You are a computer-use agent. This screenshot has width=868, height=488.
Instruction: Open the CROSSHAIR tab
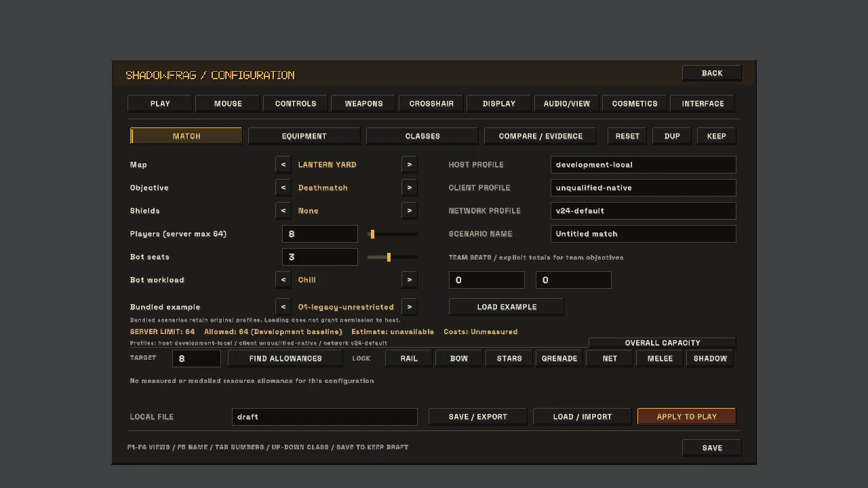(431, 104)
